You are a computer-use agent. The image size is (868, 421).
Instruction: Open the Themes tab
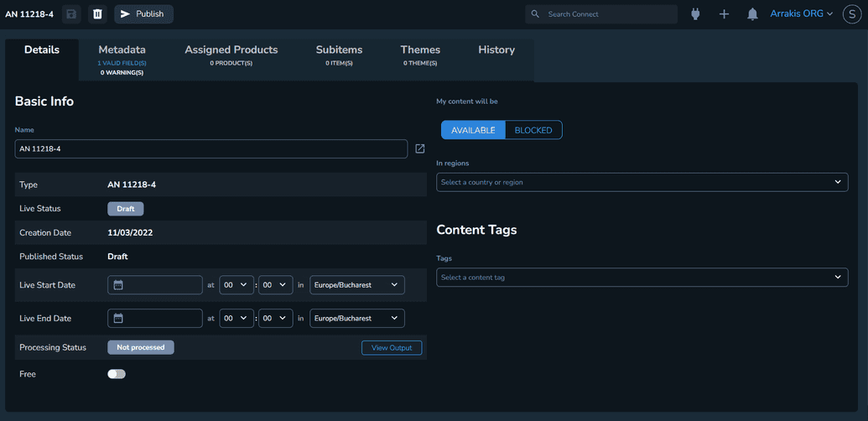click(420, 55)
